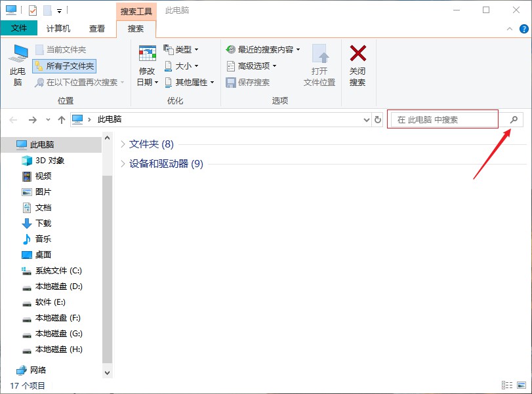This screenshot has width=532, height=394.
Task: Click the 17 个项目 status text
Action: coord(28,386)
